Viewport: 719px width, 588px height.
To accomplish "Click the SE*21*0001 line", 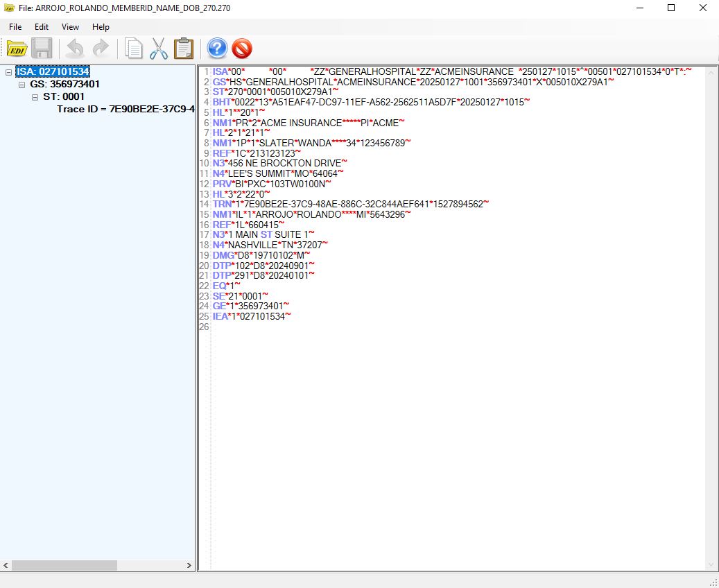I will coord(241,296).
